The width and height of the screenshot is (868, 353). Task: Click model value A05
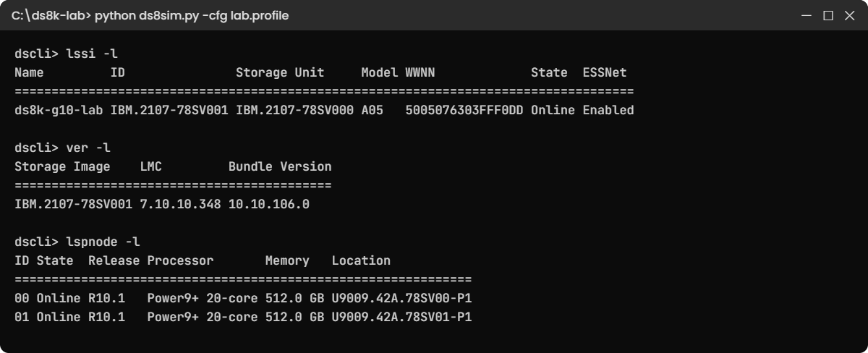tap(373, 110)
